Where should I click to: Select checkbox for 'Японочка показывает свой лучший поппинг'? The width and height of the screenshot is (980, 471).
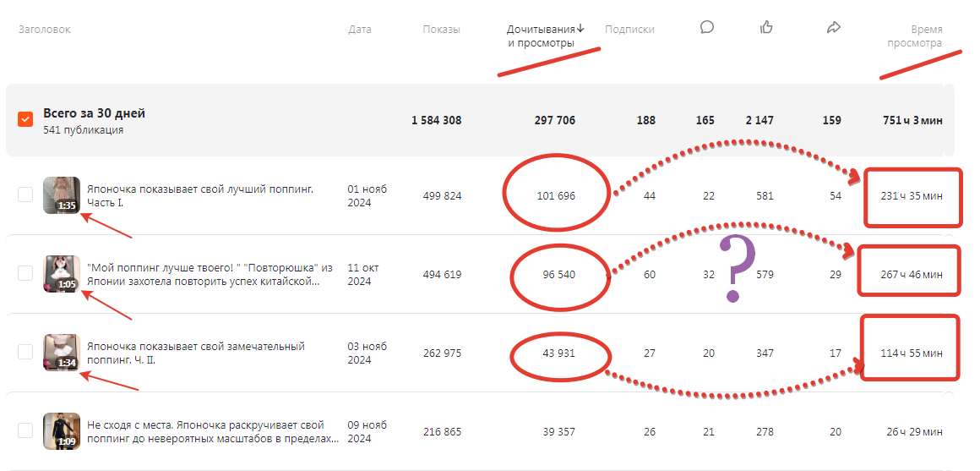coord(25,195)
